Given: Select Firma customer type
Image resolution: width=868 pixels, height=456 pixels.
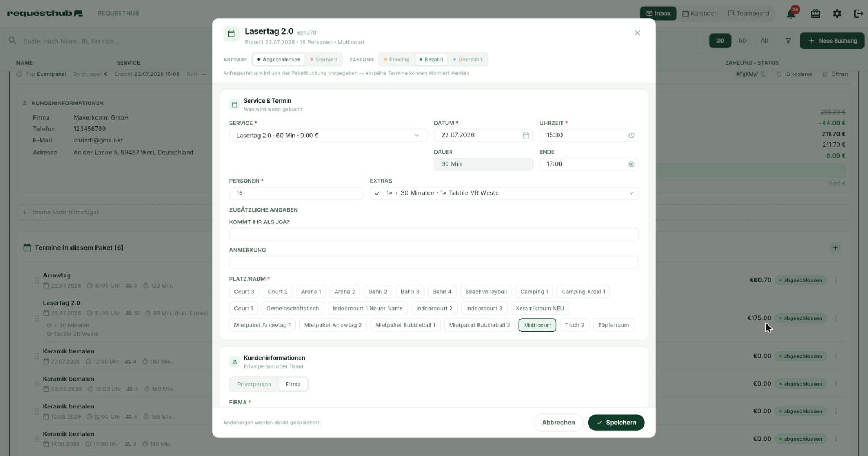Looking at the screenshot, I should click(293, 385).
